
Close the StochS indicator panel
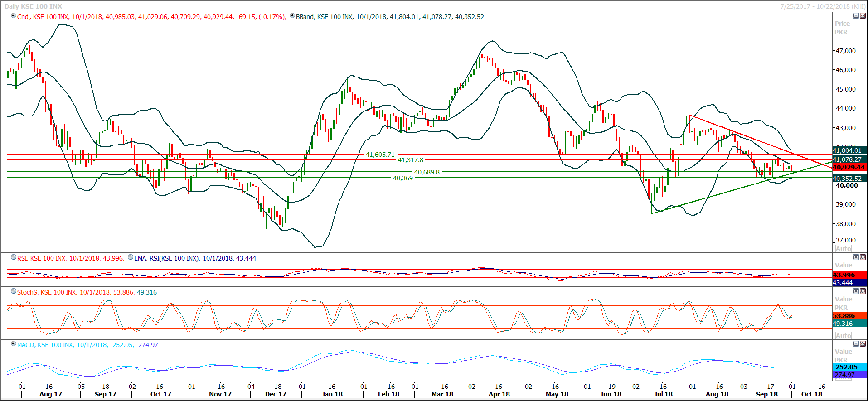click(x=863, y=291)
